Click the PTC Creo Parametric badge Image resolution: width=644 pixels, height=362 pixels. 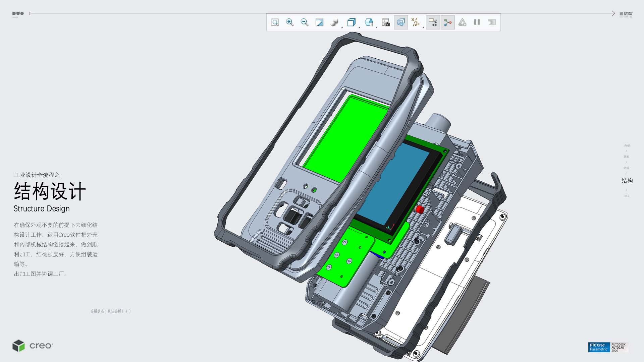(599, 347)
